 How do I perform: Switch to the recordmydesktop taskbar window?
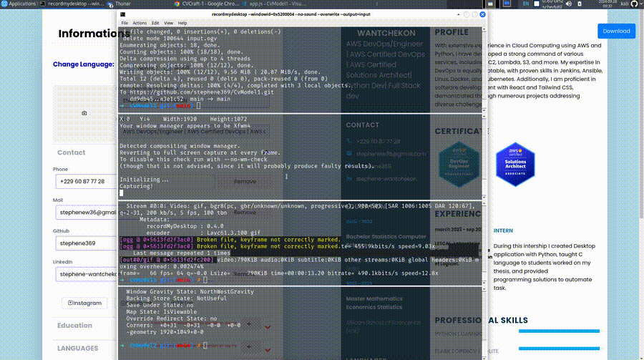pyautogui.click(x=72, y=4)
